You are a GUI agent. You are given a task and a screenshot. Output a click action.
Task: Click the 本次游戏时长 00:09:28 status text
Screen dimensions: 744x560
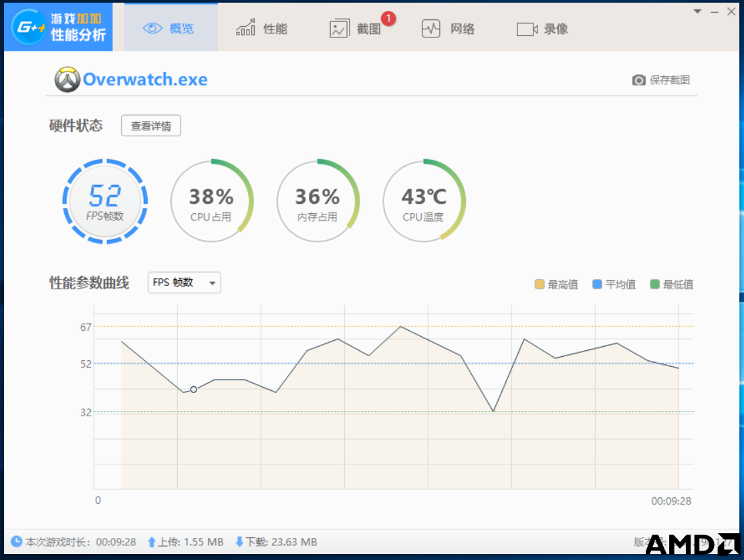(81, 542)
